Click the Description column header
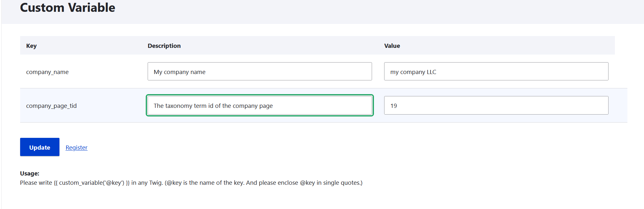Screen dimensions: 644x209 click(164, 46)
